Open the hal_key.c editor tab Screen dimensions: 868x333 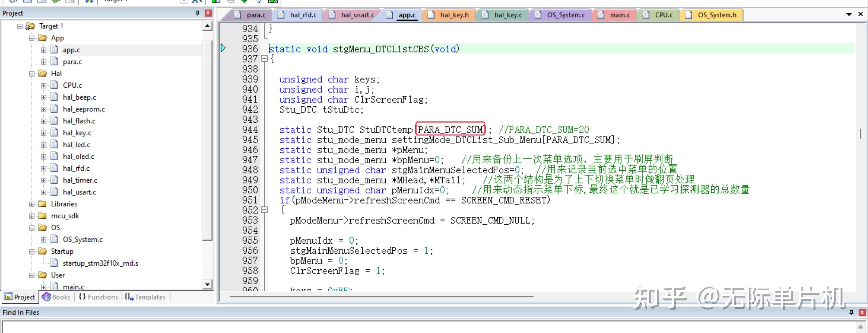[503, 15]
